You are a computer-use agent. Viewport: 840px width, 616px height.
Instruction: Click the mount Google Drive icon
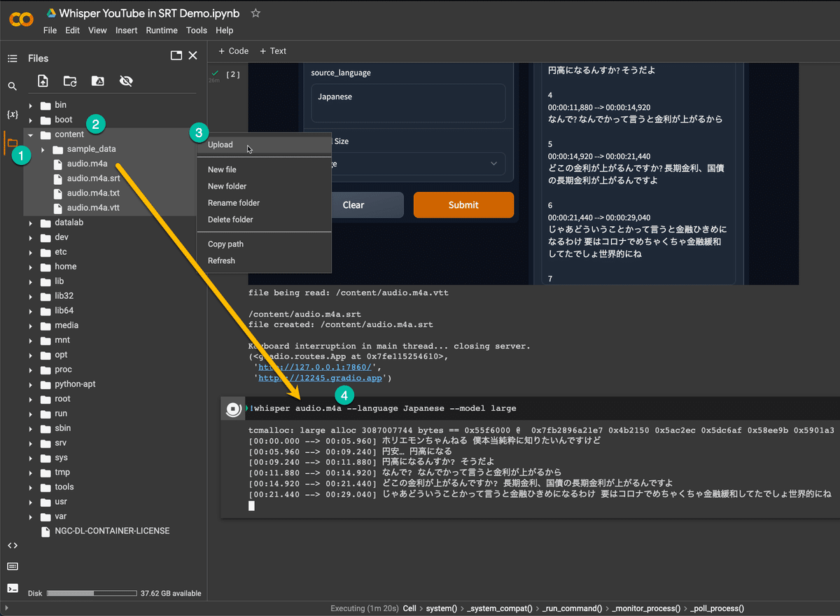pos(98,81)
